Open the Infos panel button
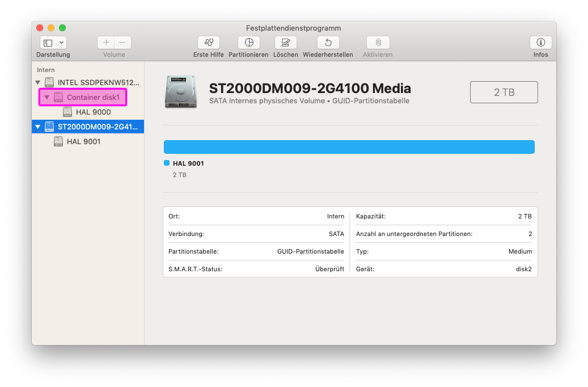 [x=540, y=43]
